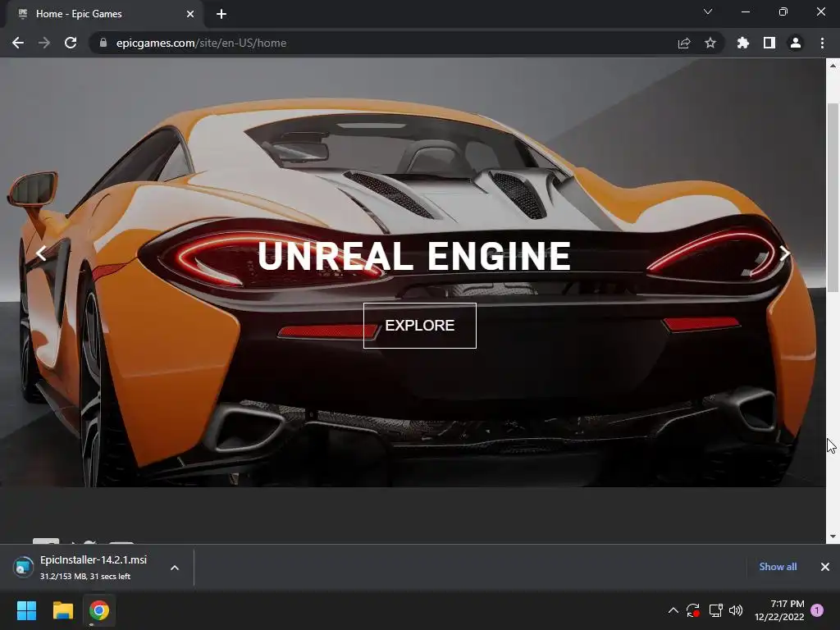This screenshot has width=840, height=630.
Task: Reload the Epic Games page
Action: coord(71,43)
